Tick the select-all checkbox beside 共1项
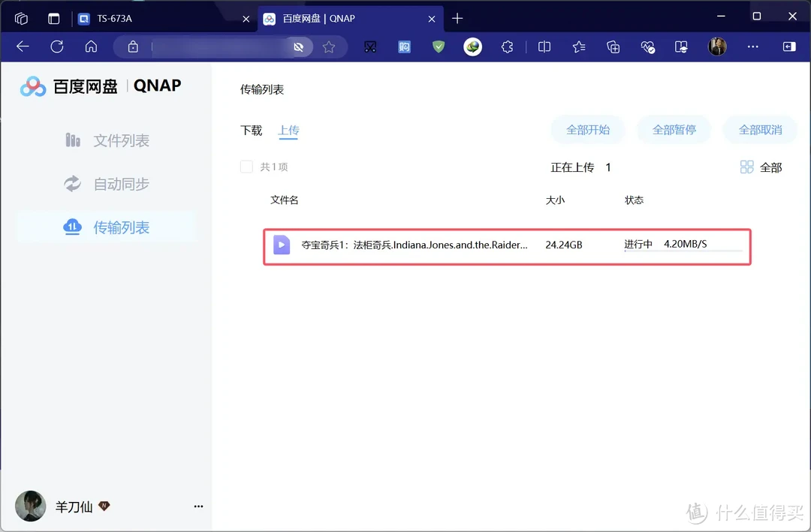The image size is (811, 532). [246, 167]
